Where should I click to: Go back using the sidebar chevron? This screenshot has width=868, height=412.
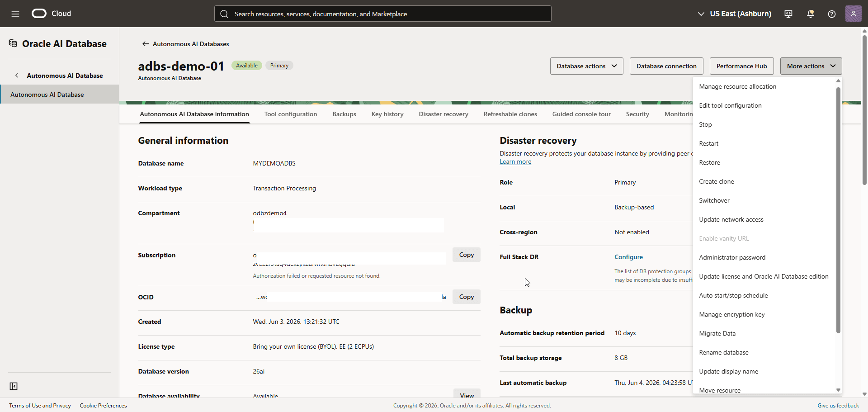(x=17, y=76)
